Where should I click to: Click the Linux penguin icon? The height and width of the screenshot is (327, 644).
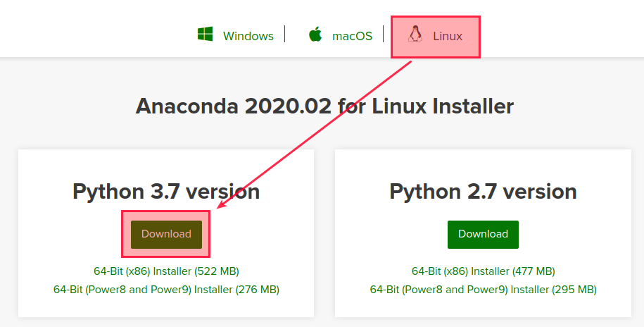point(415,34)
